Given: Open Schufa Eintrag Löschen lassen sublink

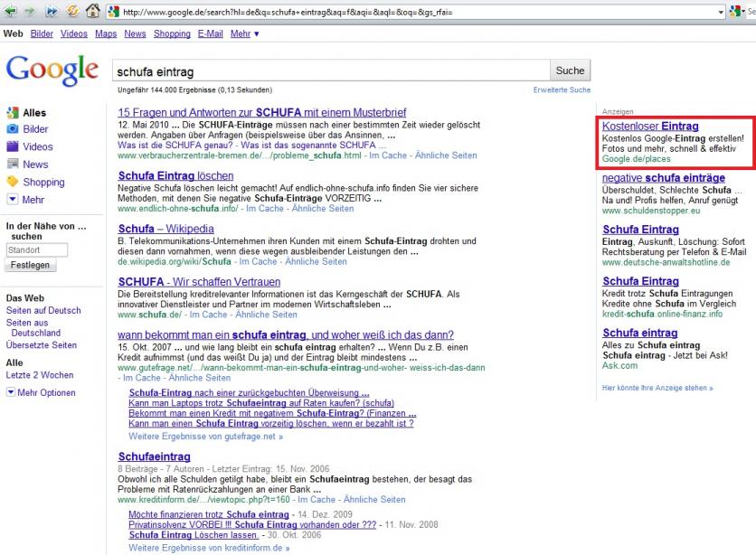Looking at the screenshot, I should tap(194, 535).
